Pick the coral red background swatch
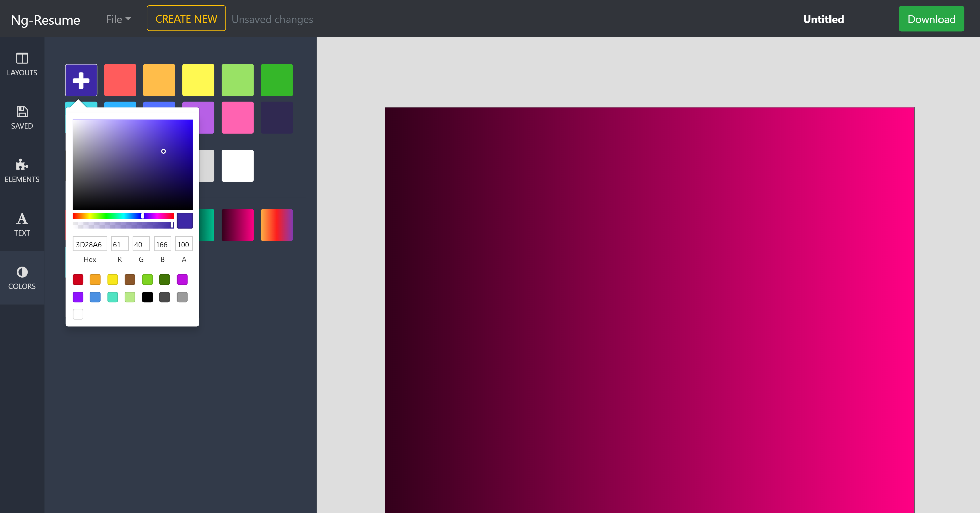Viewport: 980px width, 513px height. (120, 80)
